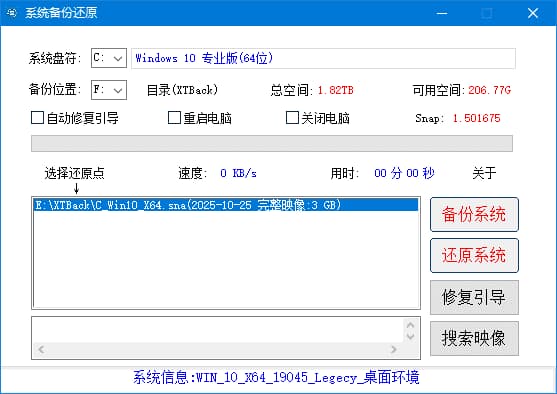
Task: Click the progress bar below the checkboxes
Action: pyautogui.click(x=272, y=144)
